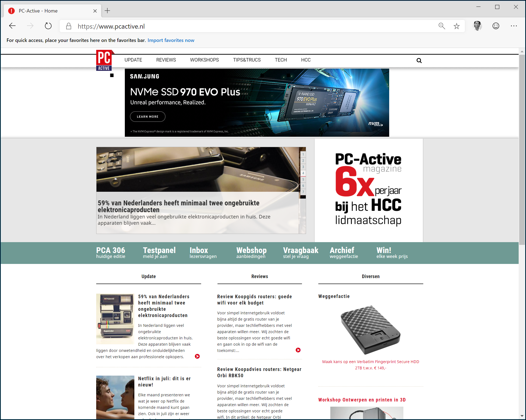Viewport: 526px width, 420px height.
Task: Send feedback via smiley icon
Action: (496, 26)
